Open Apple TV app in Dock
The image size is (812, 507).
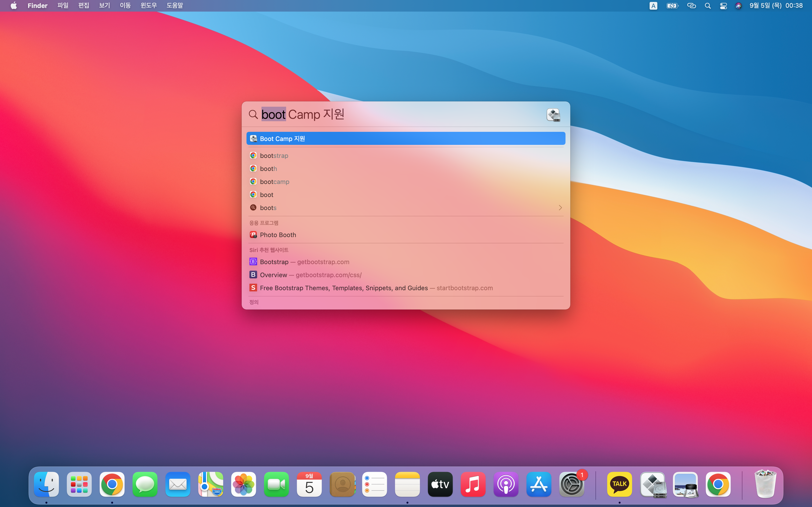[440, 484]
